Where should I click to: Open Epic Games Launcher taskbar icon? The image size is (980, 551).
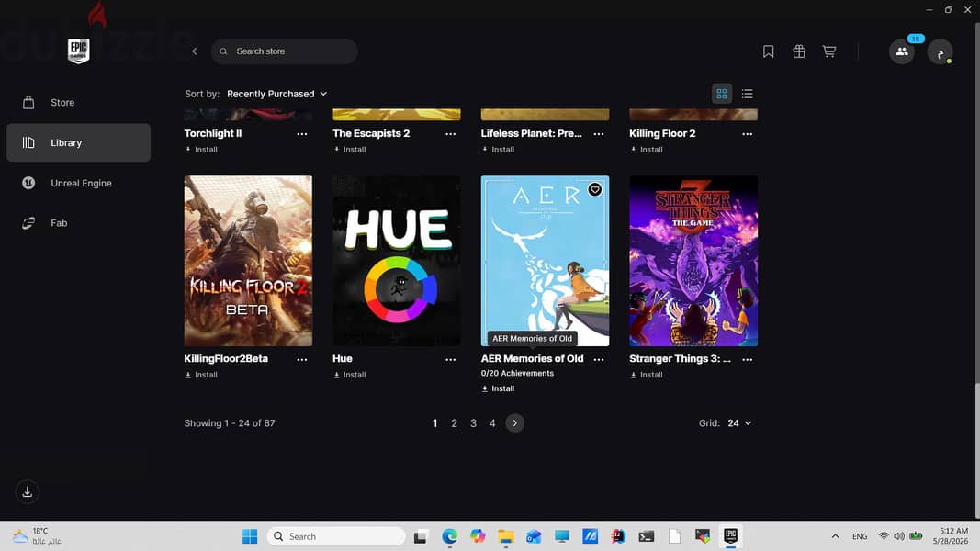[730, 536]
